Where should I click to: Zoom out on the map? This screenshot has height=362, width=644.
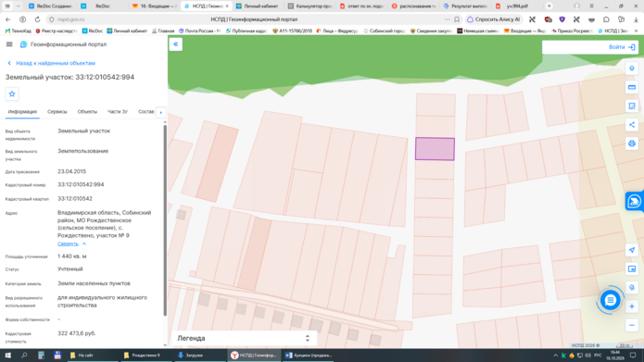pyautogui.click(x=632, y=326)
